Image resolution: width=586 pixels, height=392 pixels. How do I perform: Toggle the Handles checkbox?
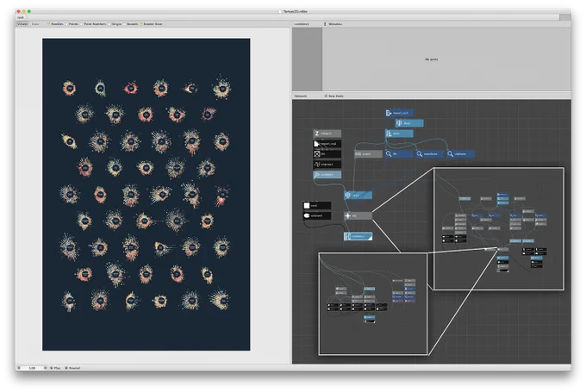click(48, 24)
